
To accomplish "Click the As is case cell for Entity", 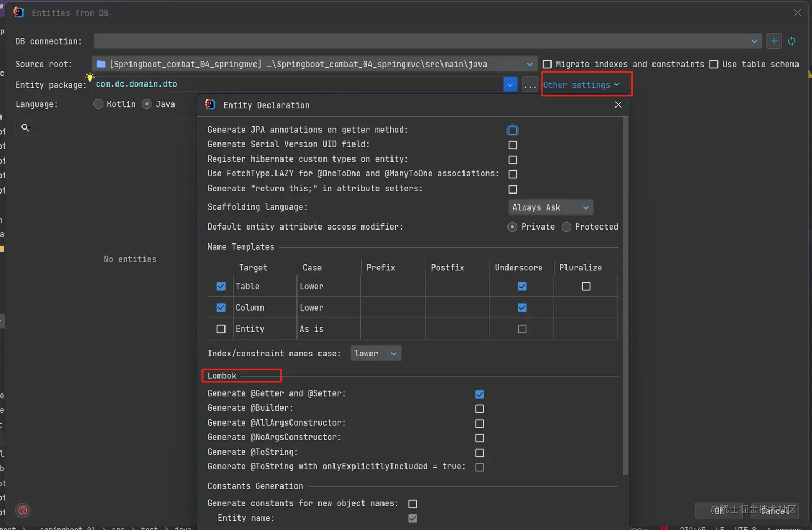I will 329,329.
